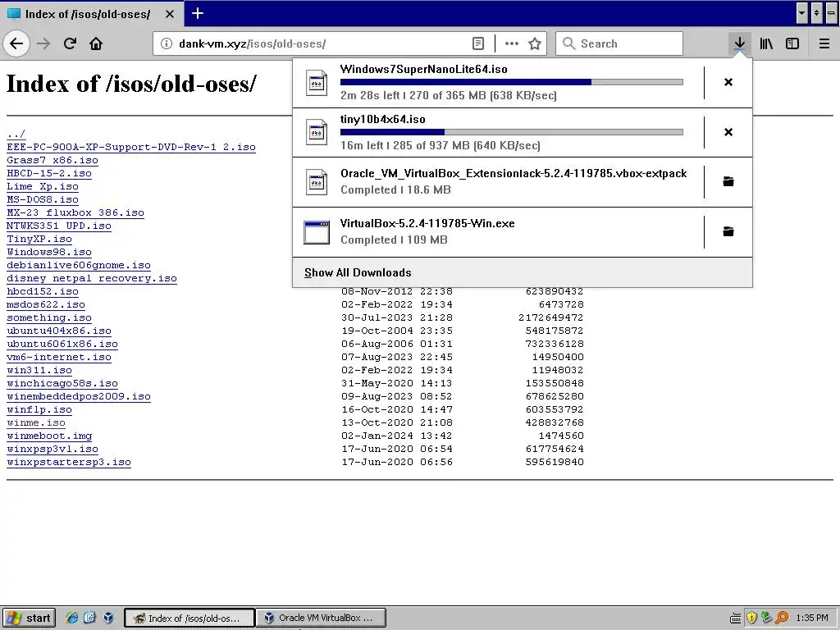Image resolution: width=840 pixels, height=630 pixels.
Task: Open the keyboard tray icon
Action: [736, 619]
